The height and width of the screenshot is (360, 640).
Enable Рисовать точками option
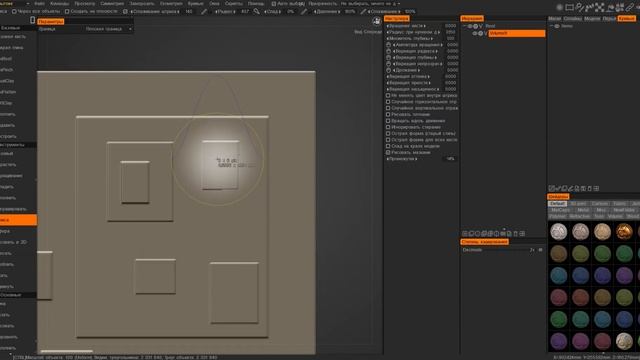[388, 114]
